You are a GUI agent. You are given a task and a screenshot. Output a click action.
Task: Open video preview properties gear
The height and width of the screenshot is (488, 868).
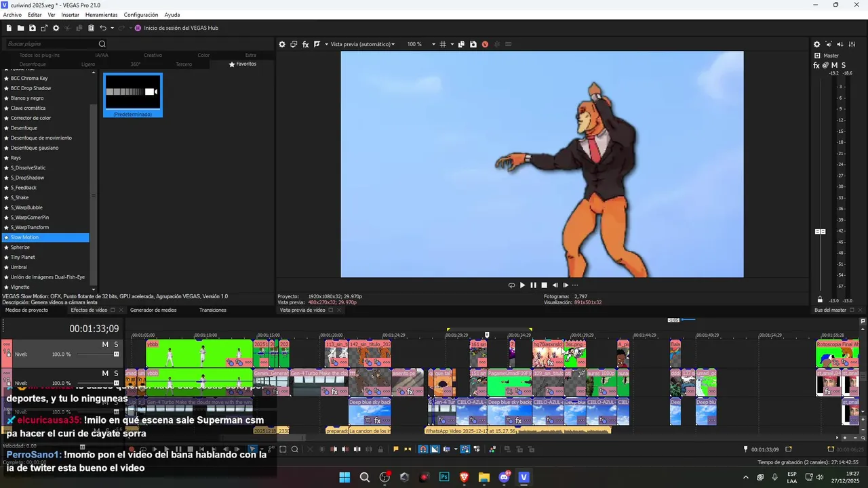[282, 44]
